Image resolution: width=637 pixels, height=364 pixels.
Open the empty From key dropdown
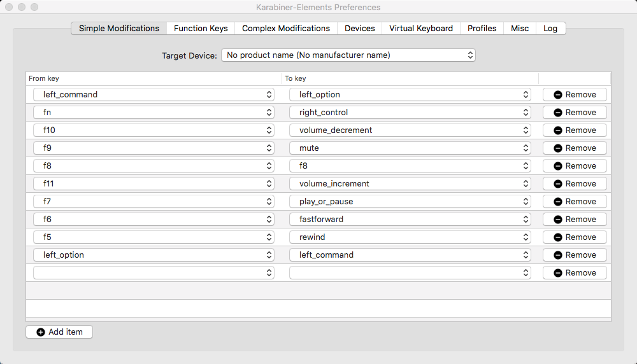click(x=154, y=273)
